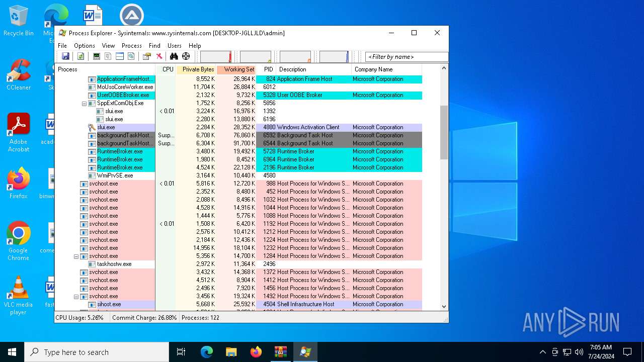
Task: Open the process Properties toolbar icon
Action: [x=147, y=56]
